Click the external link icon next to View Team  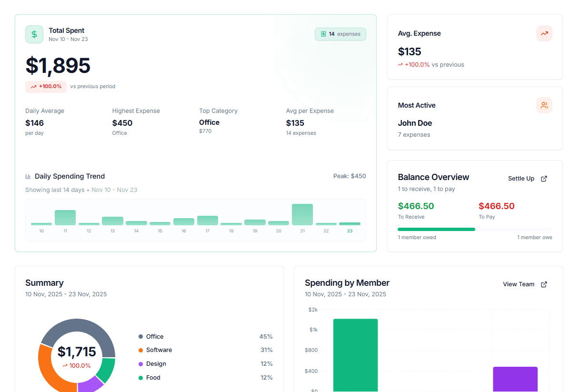pos(543,284)
